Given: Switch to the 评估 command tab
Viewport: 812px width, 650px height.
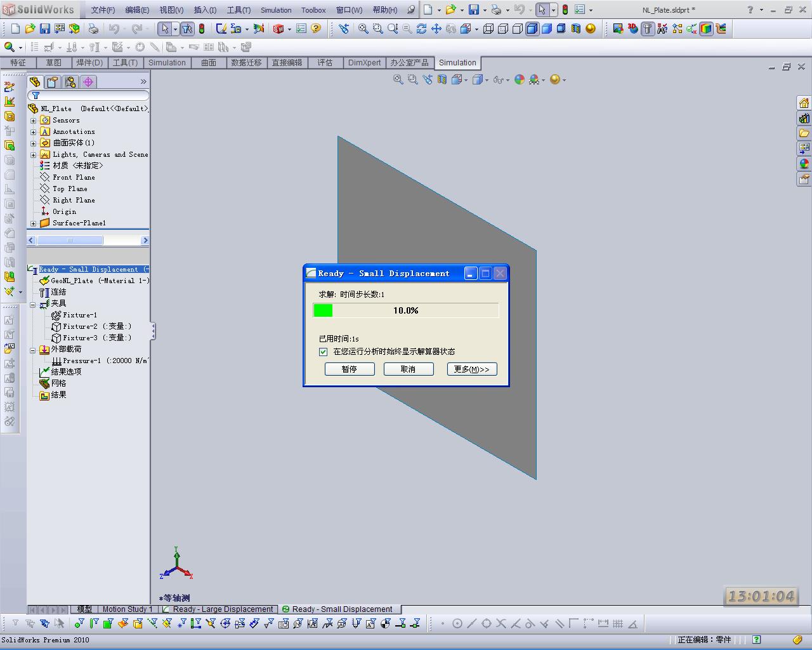Looking at the screenshot, I should 325,63.
